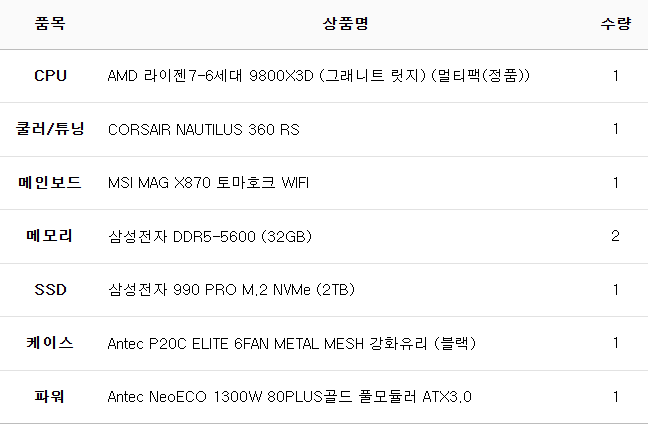648x429 pixels.
Task: Select the 파워 category label
Action: click(50, 397)
